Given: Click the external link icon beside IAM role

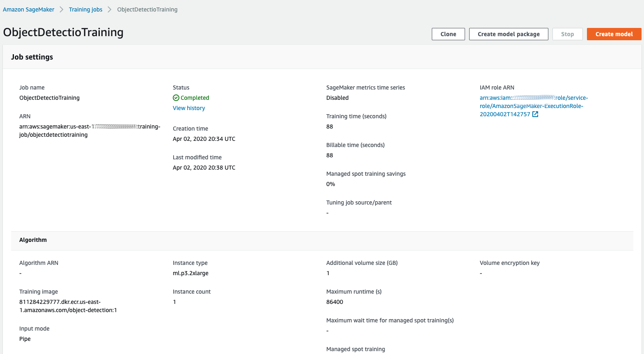Looking at the screenshot, I should pos(535,115).
